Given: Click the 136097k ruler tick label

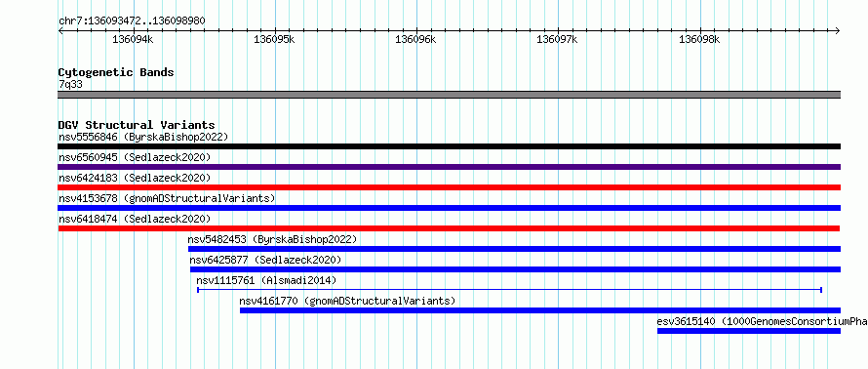Looking at the screenshot, I should pyautogui.click(x=558, y=40).
